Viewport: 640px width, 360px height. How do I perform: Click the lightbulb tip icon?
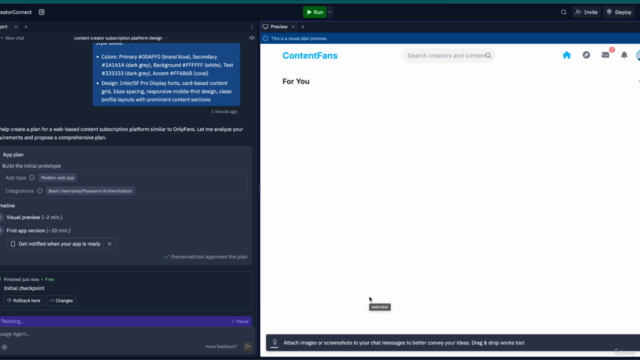coord(275,343)
